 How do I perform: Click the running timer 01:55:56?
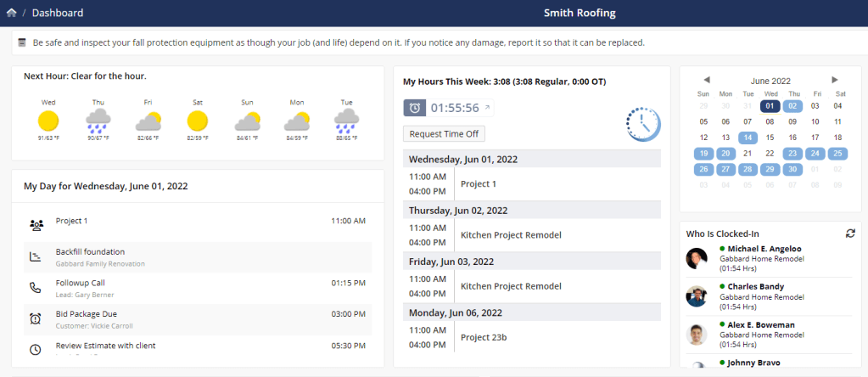click(455, 108)
